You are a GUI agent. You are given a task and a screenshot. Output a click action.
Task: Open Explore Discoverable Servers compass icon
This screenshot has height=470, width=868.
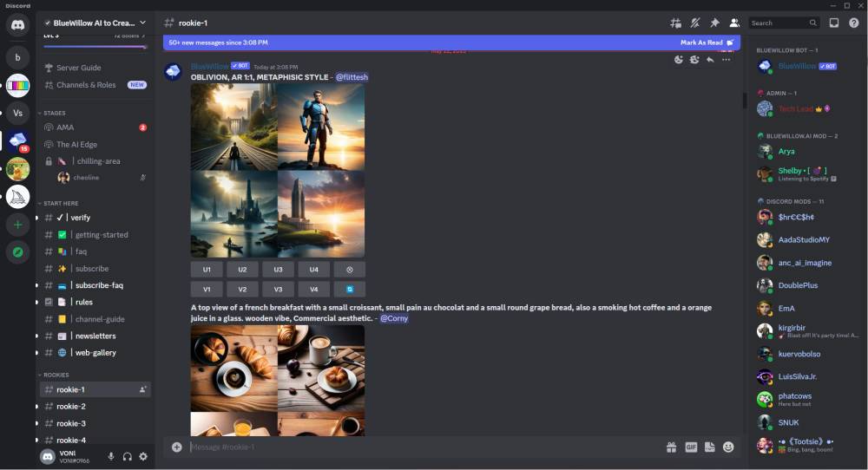[17, 252]
